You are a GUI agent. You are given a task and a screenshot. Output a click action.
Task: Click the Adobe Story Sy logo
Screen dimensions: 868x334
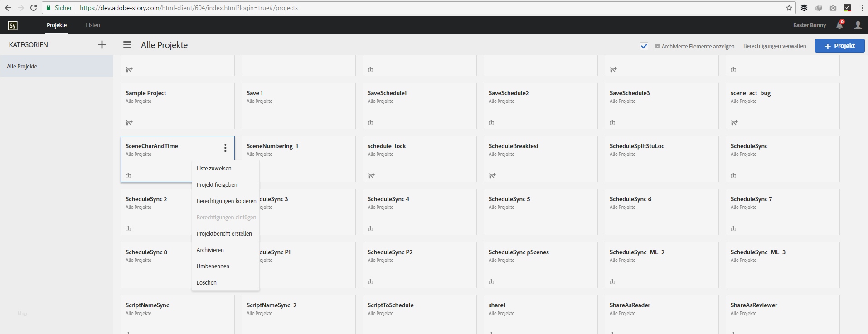click(x=13, y=25)
